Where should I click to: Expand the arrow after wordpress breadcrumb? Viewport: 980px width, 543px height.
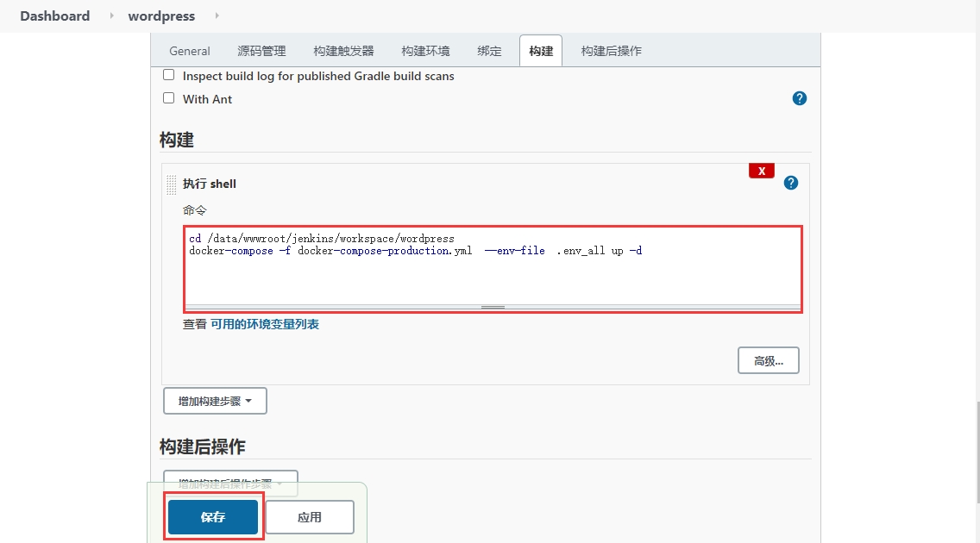(216, 16)
